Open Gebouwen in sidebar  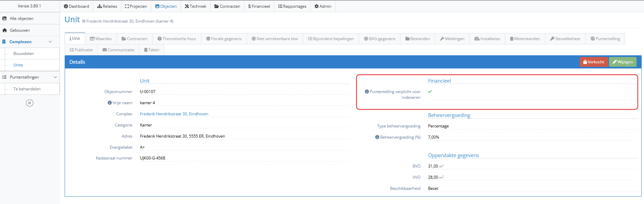(30, 30)
